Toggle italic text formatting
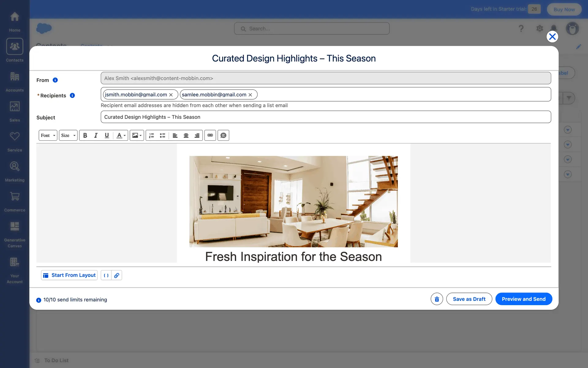This screenshot has width=588, height=368. pos(96,135)
